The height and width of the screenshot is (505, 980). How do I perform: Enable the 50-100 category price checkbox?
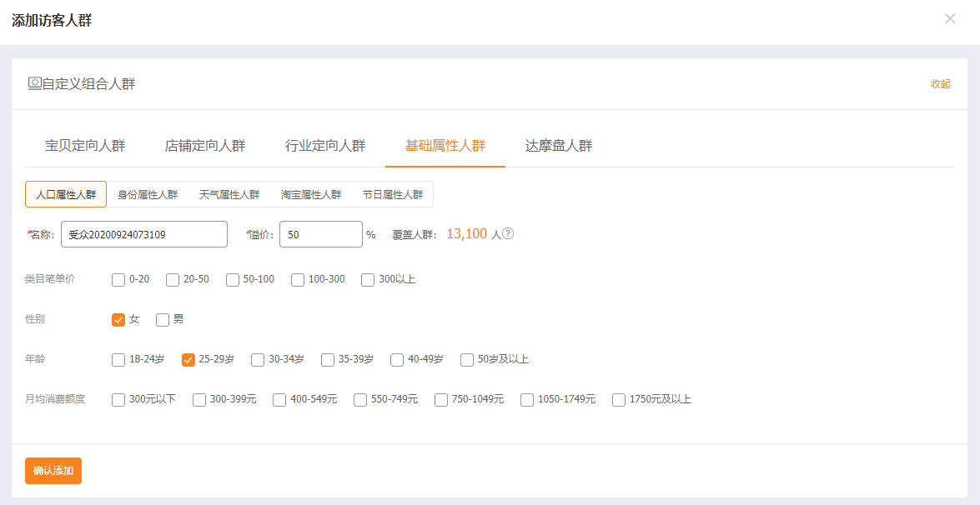(233, 280)
